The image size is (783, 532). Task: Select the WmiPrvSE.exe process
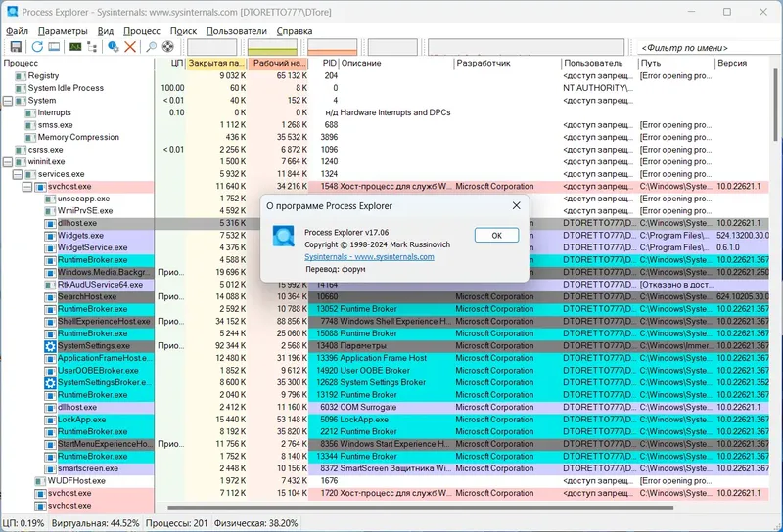pyautogui.click(x=85, y=211)
